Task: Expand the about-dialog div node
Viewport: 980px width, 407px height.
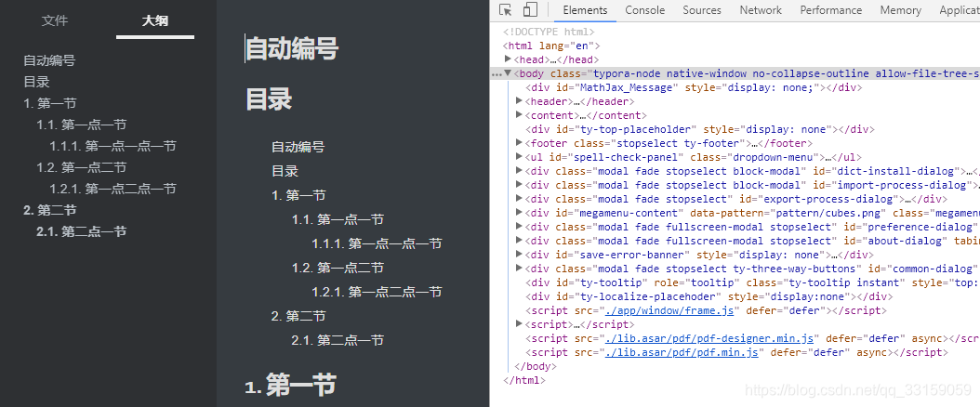Action: (x=519, y=241)
